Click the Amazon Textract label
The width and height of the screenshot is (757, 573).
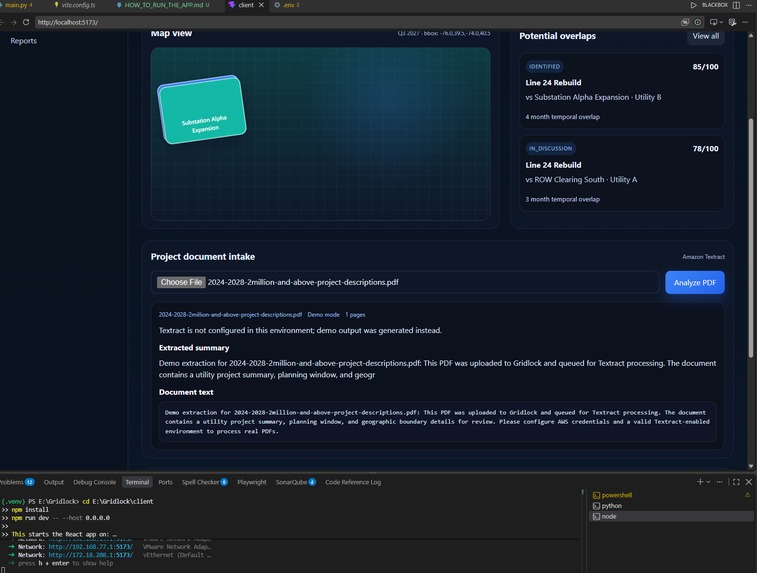703,257
